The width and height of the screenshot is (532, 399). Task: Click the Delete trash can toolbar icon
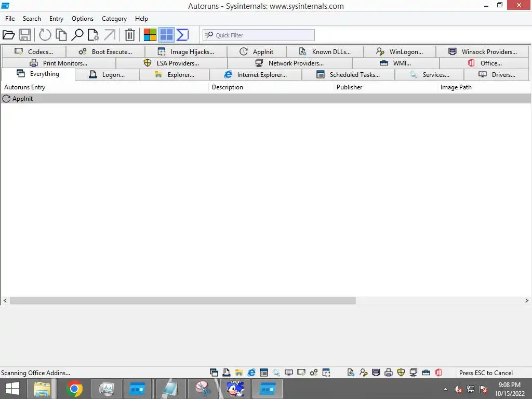[x=129, y=35]
